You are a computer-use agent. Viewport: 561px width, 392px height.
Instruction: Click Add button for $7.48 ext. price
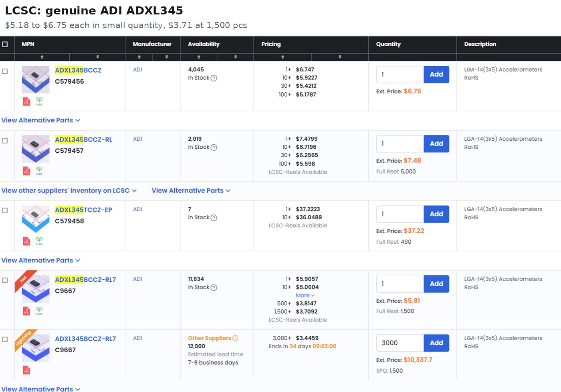tap(436, 144)
